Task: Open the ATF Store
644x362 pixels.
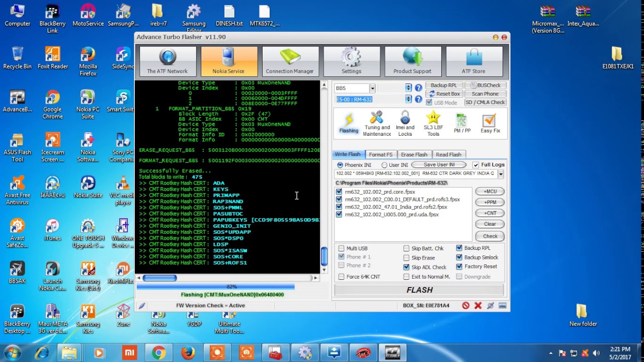Action: (474, 61)
